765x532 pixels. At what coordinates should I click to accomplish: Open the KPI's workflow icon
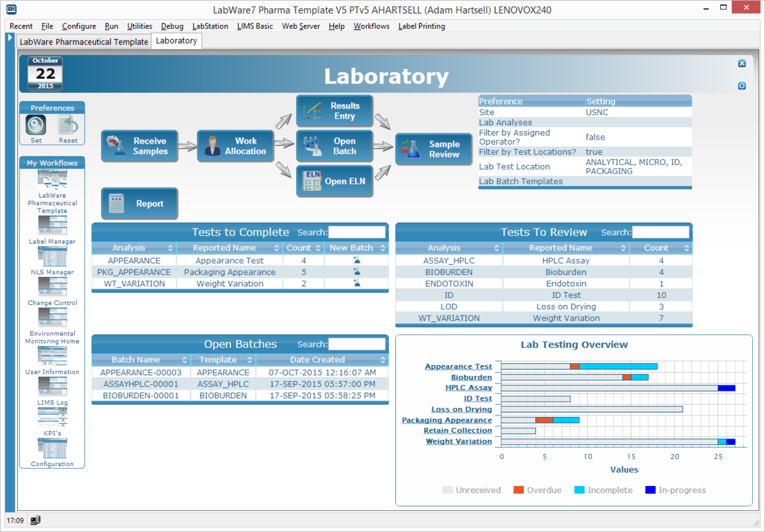click(x=52, y=417)
